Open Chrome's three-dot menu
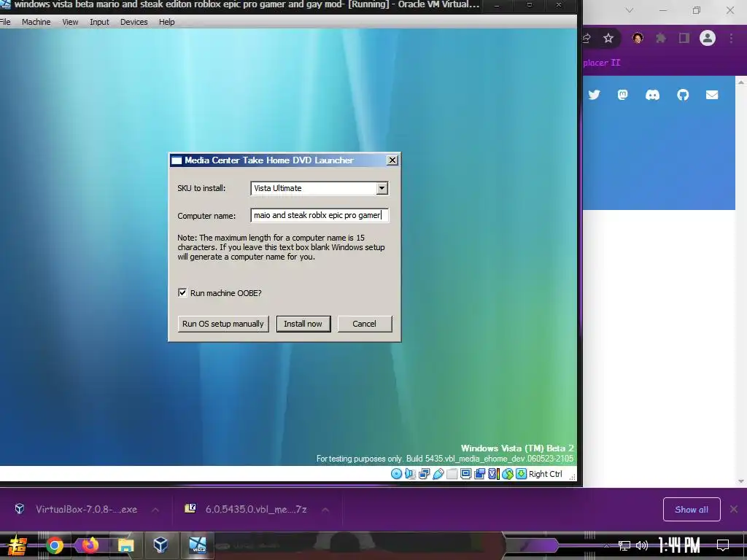The image size is (747, 560). point(731,38)
